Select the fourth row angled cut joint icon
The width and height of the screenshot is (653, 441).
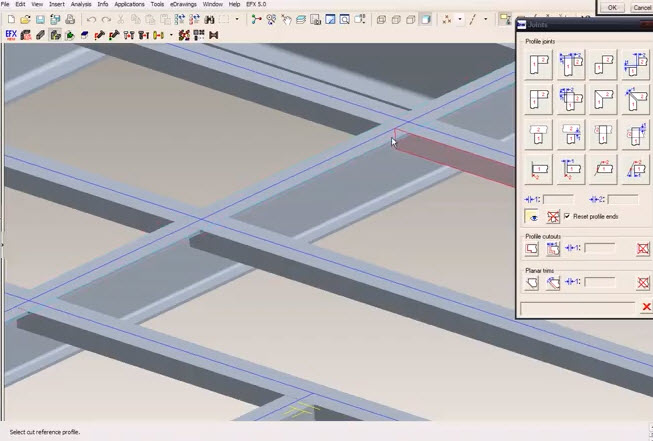[603, 169]
